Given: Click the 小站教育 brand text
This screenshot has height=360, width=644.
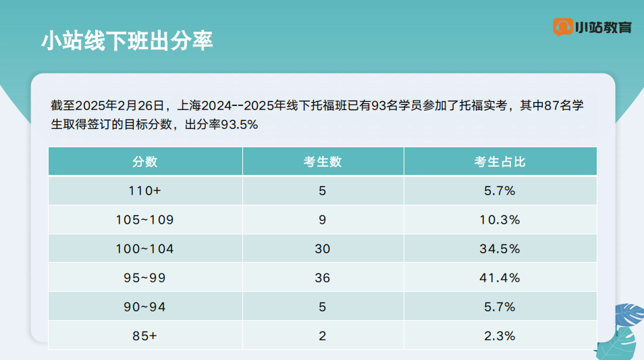Looking at the screenshot, I should coord(603,28).
